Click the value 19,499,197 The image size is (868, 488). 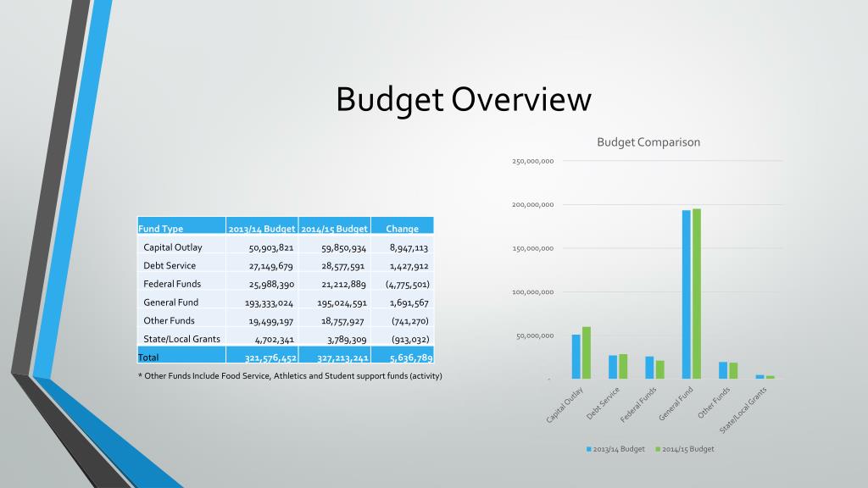tap(270, 321)
